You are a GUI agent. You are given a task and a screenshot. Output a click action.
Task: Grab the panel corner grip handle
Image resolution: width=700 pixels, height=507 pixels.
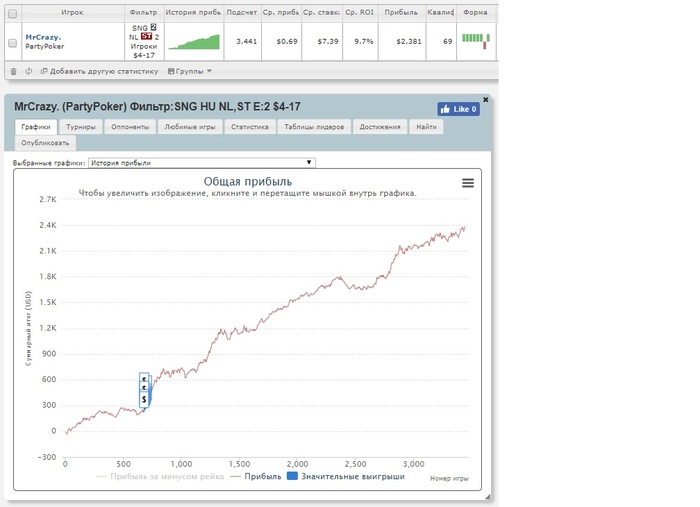[x=488, y=496]
